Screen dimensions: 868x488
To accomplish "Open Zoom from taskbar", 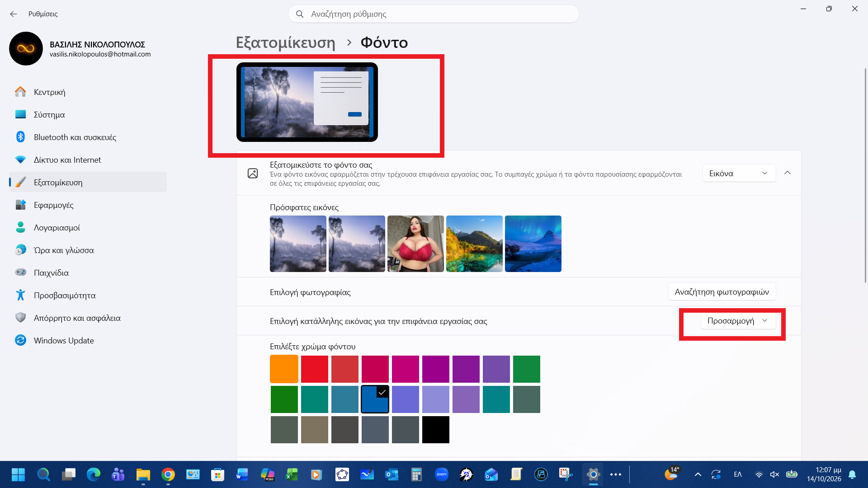I will point(441,474).
